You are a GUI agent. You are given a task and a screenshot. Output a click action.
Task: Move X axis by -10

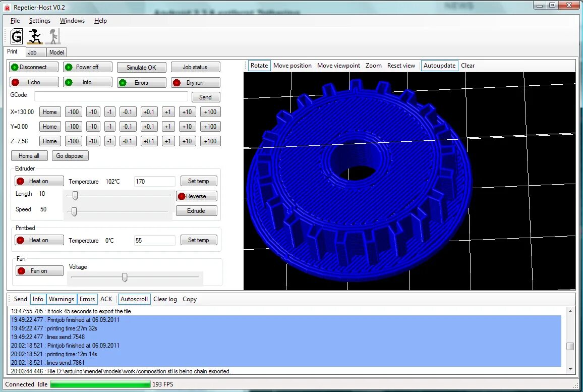(x=93, y=112)
